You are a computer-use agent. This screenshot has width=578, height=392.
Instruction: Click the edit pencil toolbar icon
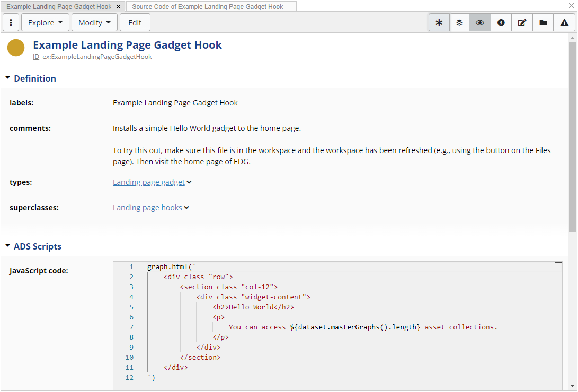(x=522, y=22)
